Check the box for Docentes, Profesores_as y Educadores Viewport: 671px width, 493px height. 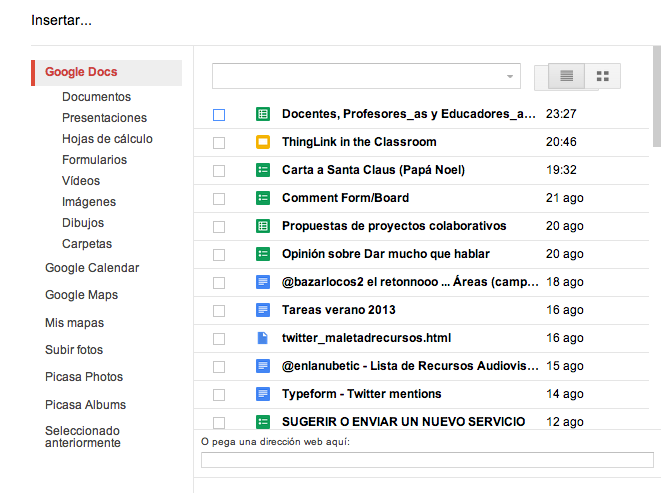(219, 115)
